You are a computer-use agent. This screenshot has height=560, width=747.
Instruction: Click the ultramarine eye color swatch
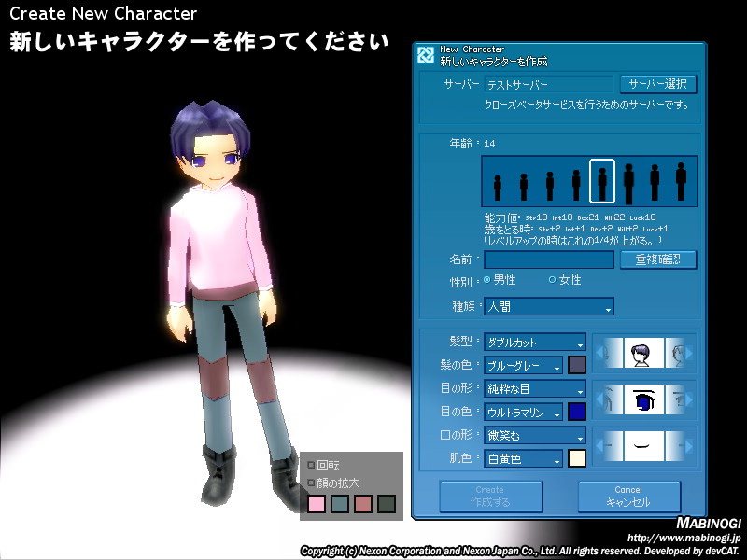point(576,412)
